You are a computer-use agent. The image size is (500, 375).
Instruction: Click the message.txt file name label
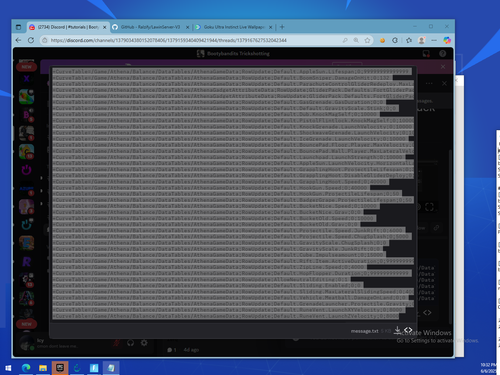click(x=364, y=331)
